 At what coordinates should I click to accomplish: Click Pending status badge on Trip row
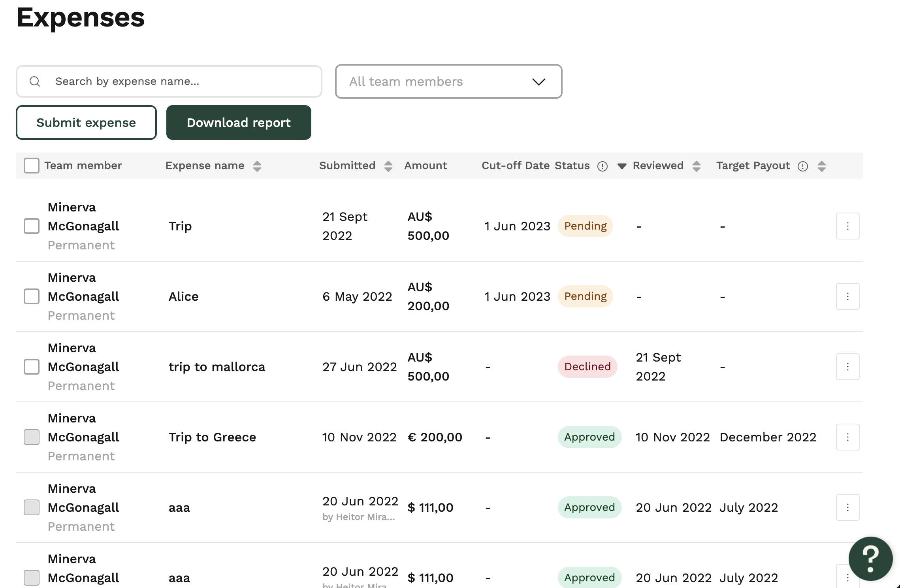coord(586,226)
